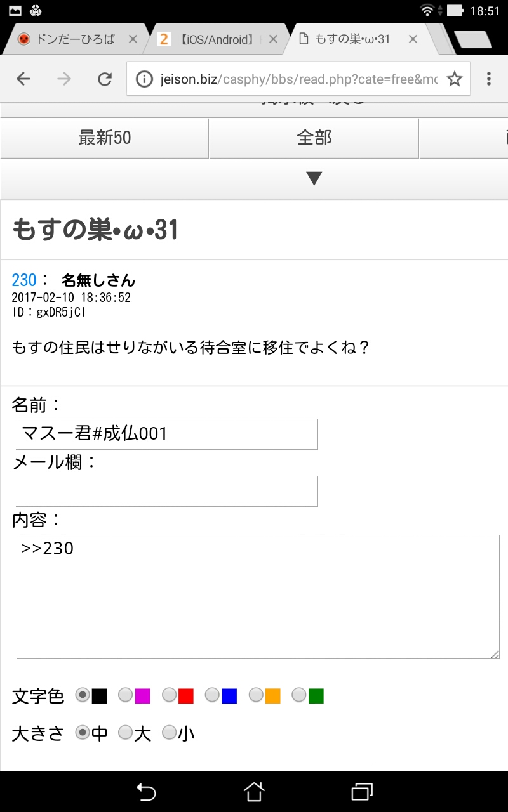Reload the current page
Viewport: 508px width, 812px height.
click(104, 79)
